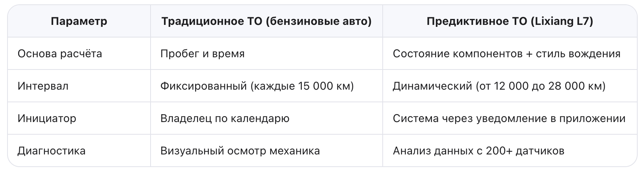Click the "Диагностика" row label

coord(52,151)
